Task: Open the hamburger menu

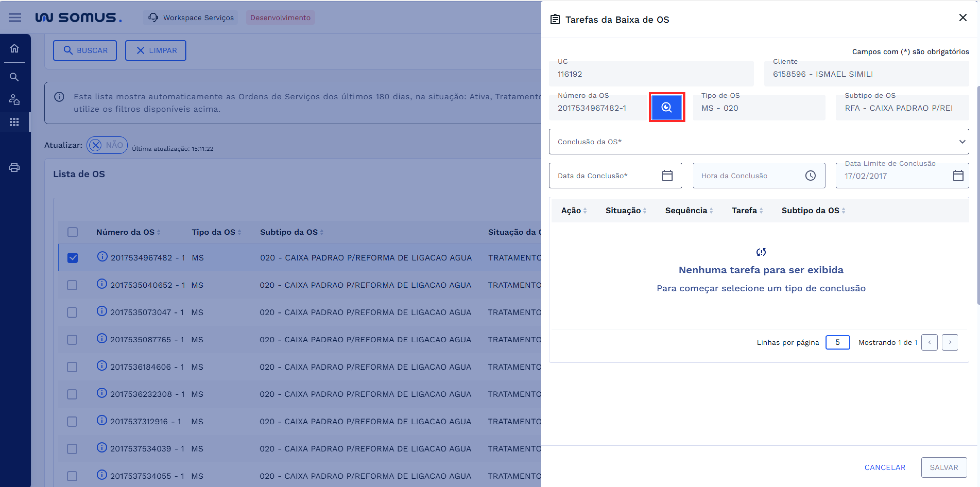Action: (15, 18)
